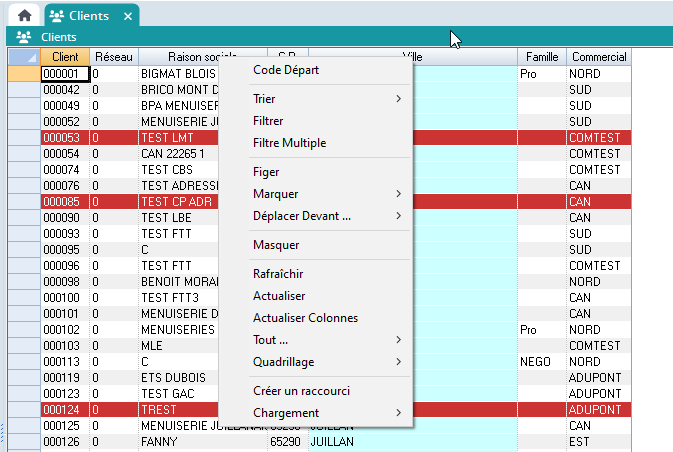Click Masquer to hide column

[x=276, y=245]
